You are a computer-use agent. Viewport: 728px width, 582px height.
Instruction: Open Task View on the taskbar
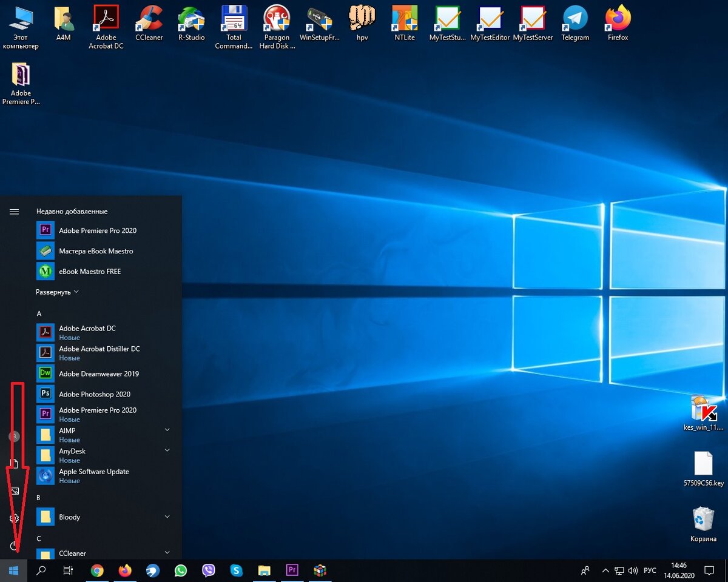(69, 570)
